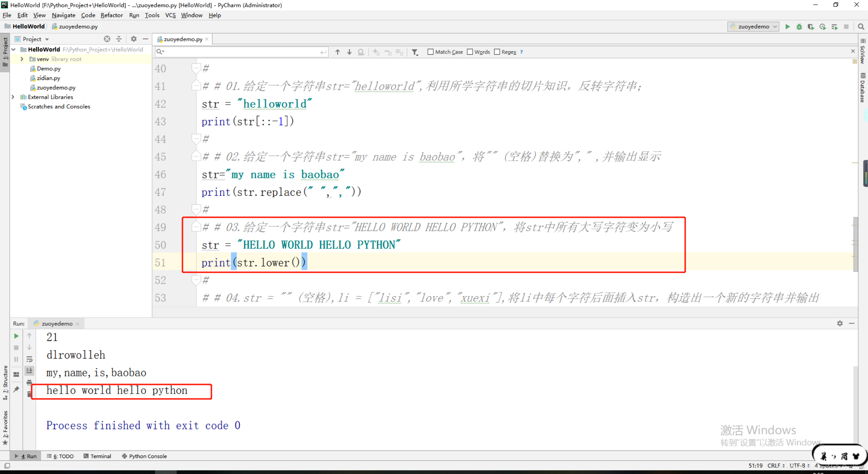Enable Match Case checkbox

coord(430,52)
